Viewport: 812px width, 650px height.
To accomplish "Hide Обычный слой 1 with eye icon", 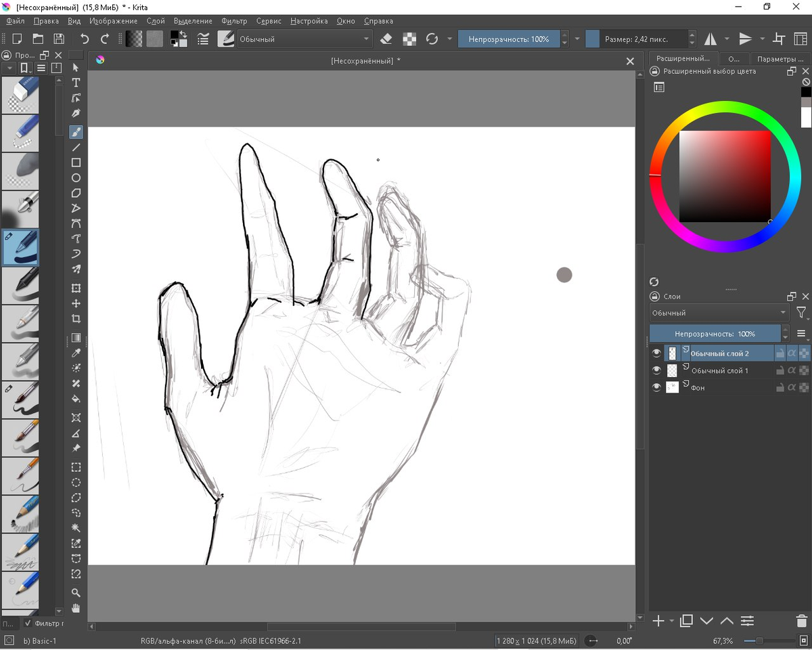I will coord(656,370).
